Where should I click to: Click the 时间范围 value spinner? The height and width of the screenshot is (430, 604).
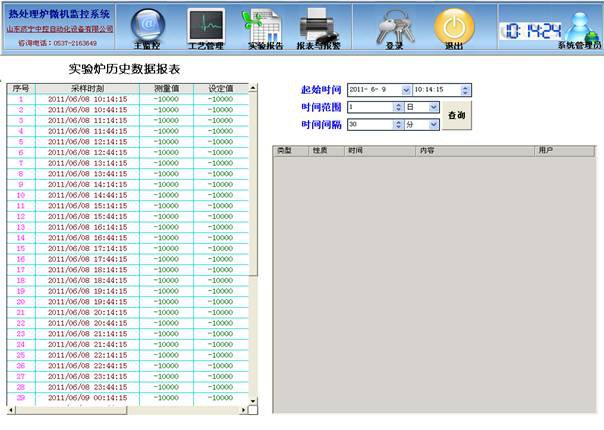pos(398,107)
